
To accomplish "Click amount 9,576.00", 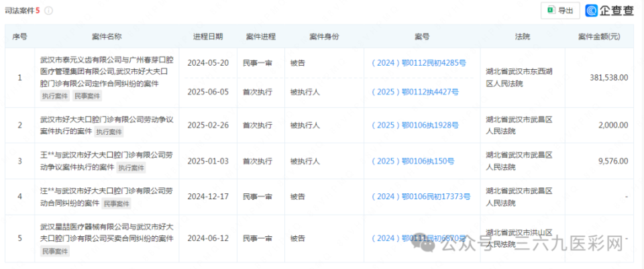I will [x=613, y=162].
